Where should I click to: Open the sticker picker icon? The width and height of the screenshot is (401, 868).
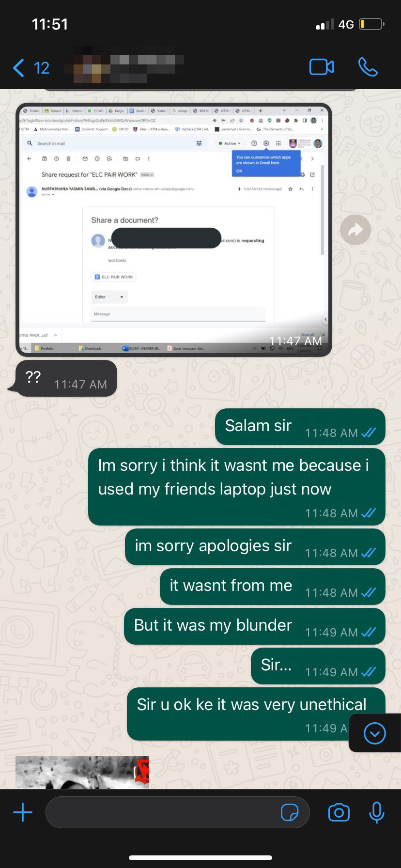coord(290,812)
